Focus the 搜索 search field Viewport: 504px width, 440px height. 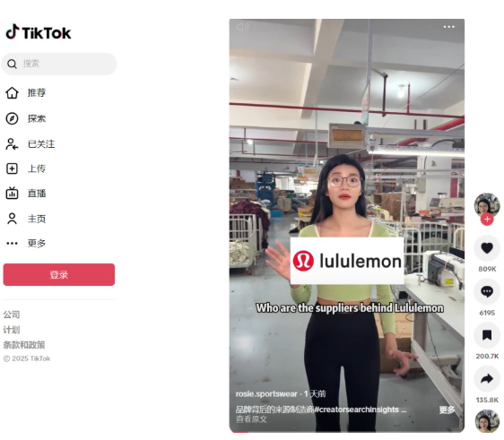[59, 64]
